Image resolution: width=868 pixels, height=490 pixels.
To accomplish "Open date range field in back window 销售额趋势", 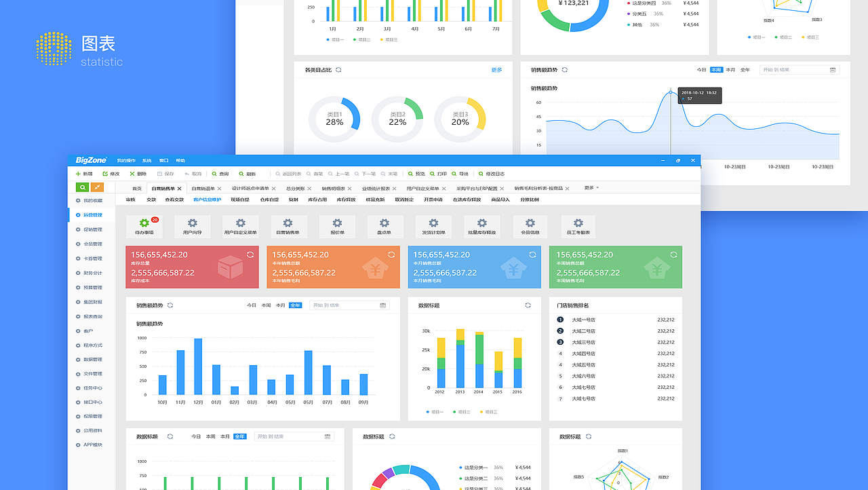I will tap(798, 70).
